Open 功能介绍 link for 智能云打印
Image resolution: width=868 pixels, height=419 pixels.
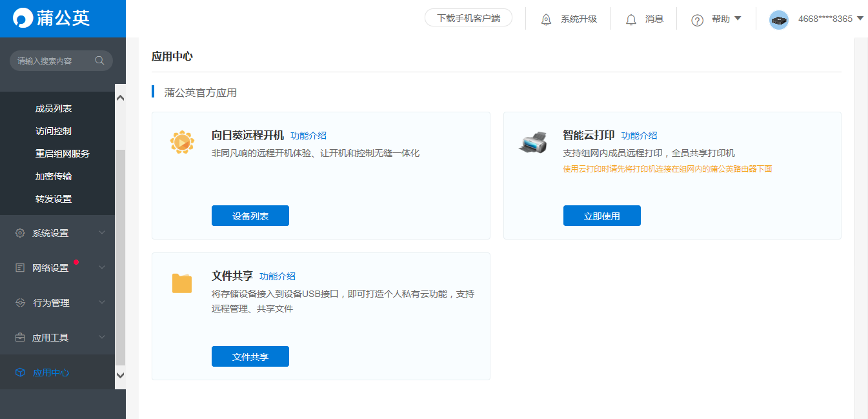pyautogui.click(x=640, y=136)
